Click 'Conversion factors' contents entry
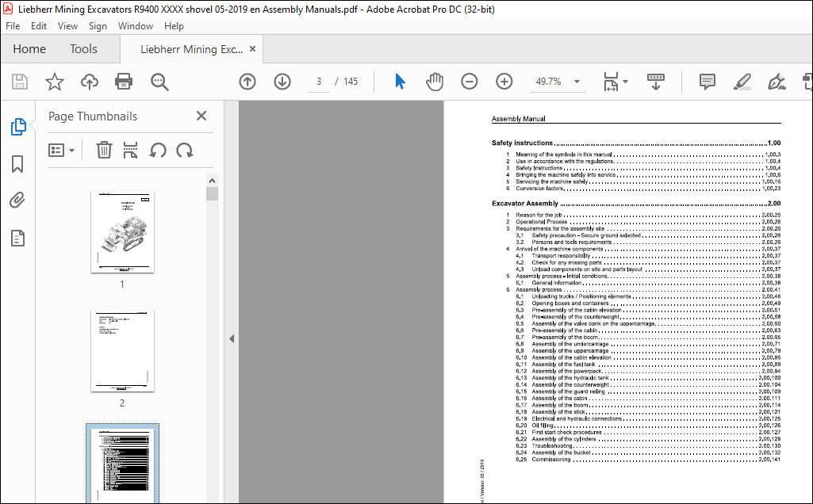The image size is (813, 504). coord(539,189)
